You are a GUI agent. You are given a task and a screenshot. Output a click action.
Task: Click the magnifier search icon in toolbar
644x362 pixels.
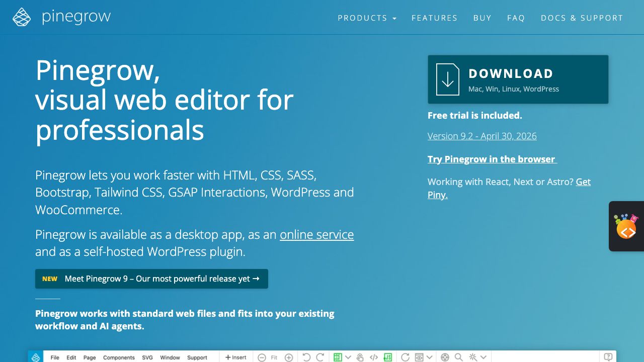click(x=459, y=357)
